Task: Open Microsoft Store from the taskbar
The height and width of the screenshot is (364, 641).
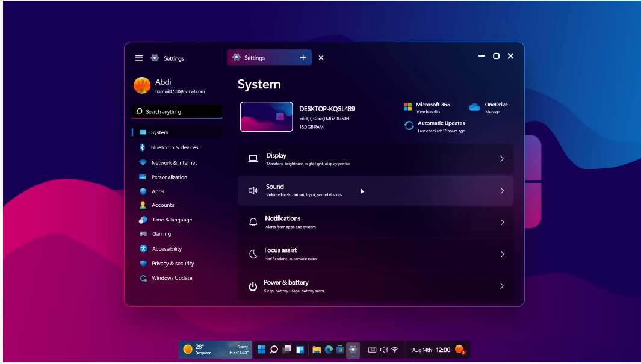Action: coord(340,350)
